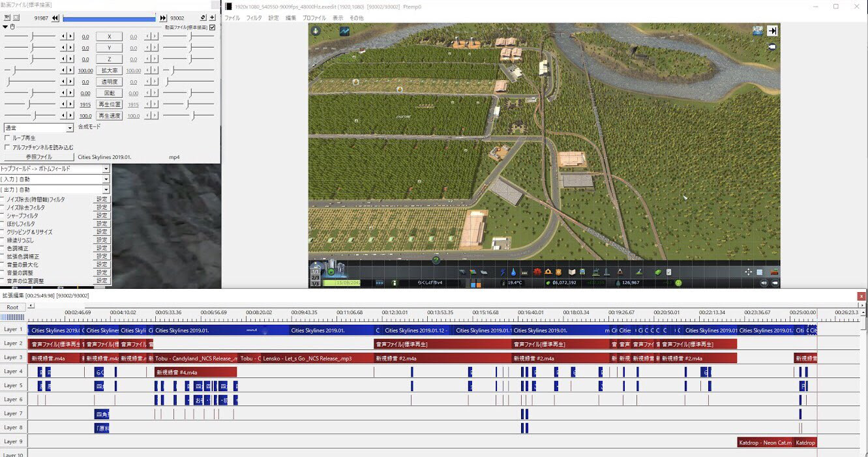Click the timeline zoom gauge below Root
This screenshot has width=868, height=457.
point(13,318)
